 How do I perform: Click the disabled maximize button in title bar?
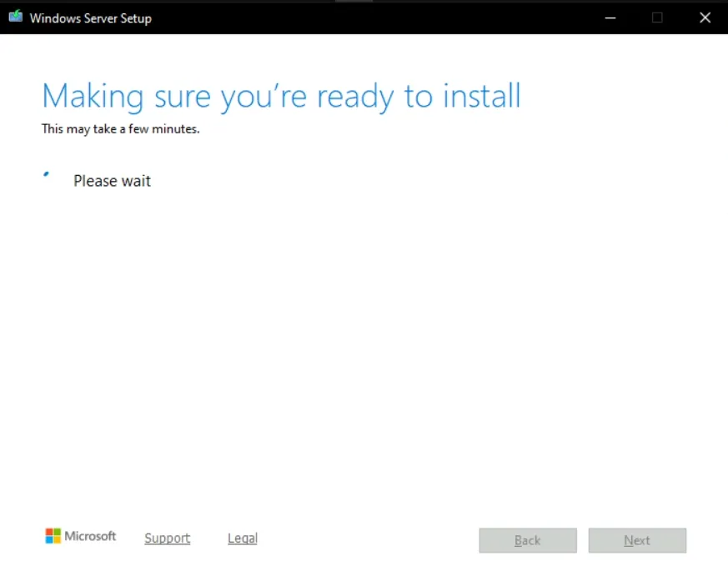[657, 18]
